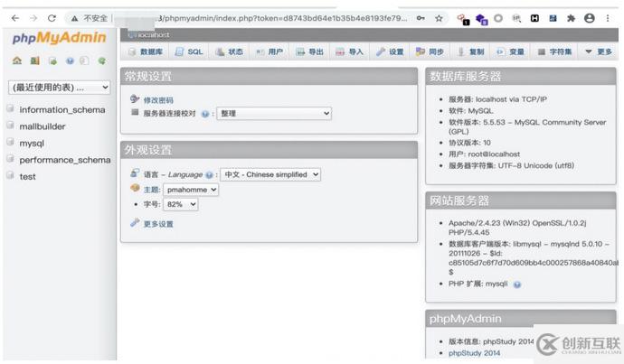Click Apache/2.4.23 web server entry
624x364 pixels.
click(x=517, y=228)
